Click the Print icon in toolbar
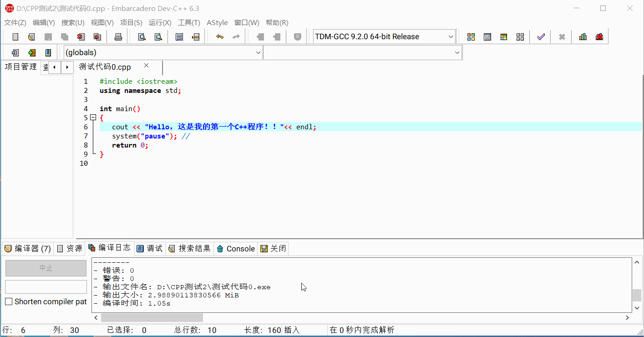The height and width of the screenshot is (337, 644). click(118, 37)
